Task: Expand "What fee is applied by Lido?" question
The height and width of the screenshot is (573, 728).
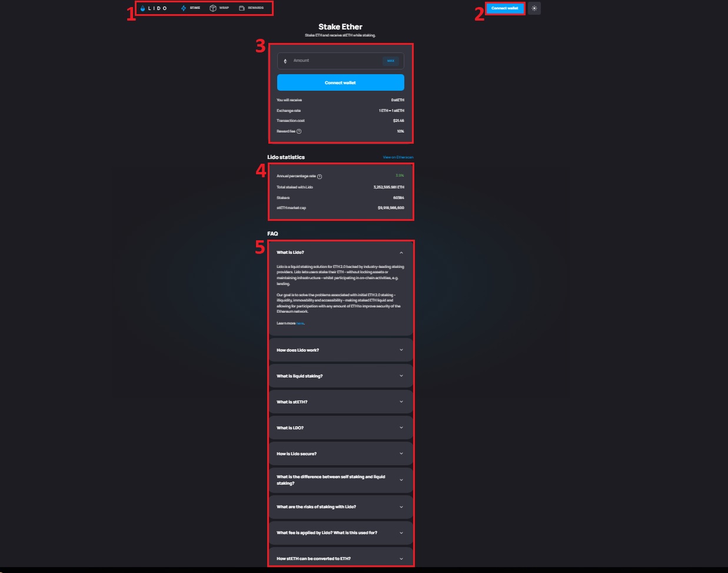Action: pyautogui.click(x=341, y=532)
